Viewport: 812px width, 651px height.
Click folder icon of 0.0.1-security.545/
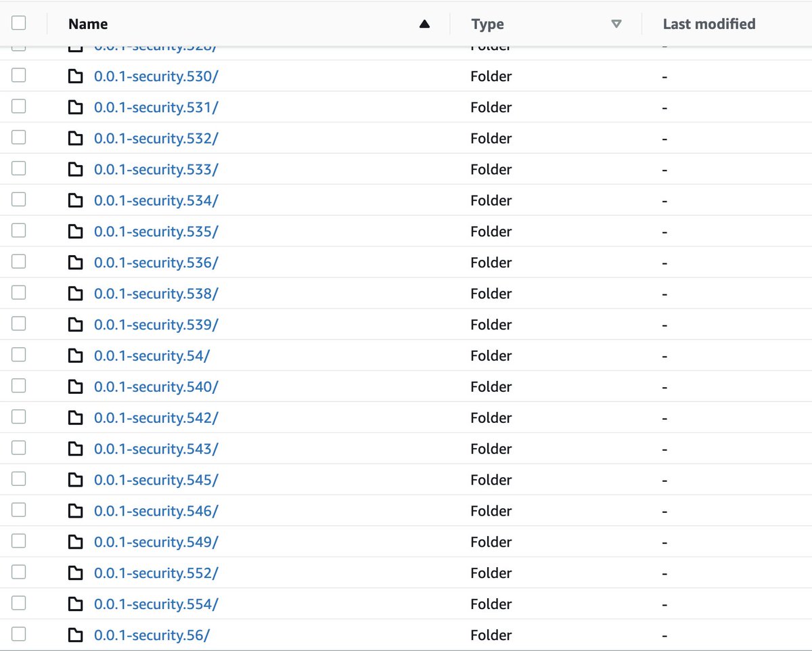[x=76, y=480]
